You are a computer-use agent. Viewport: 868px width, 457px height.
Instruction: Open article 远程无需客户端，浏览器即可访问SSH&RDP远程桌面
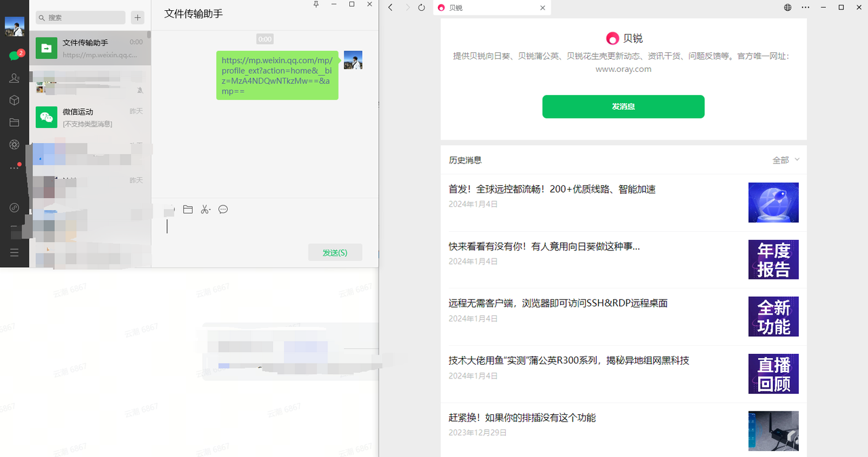[x=558, y=303]
